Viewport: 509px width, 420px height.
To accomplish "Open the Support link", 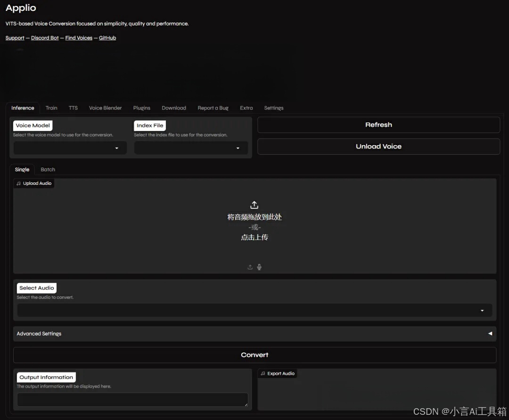I will [15, 38].
